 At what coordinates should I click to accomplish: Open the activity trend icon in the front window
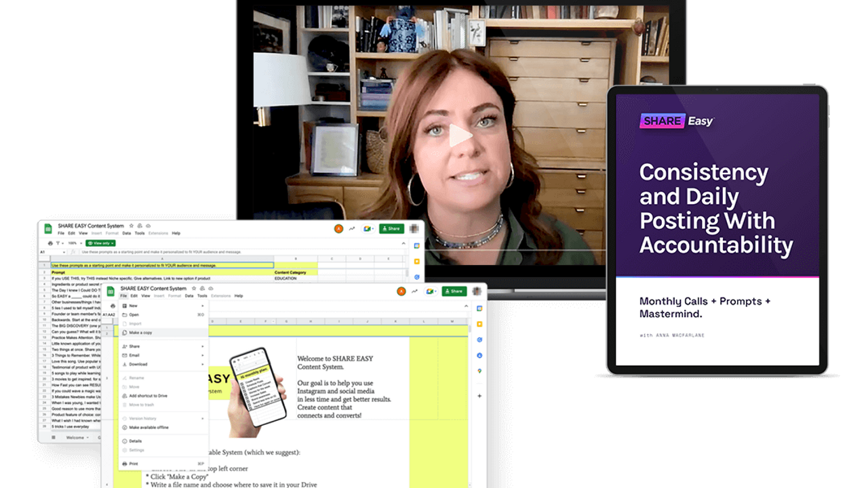coord(415,291)
